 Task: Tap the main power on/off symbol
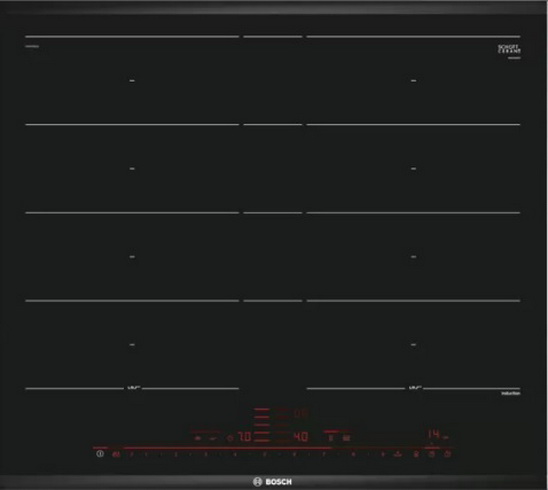[x=100, y=454]
